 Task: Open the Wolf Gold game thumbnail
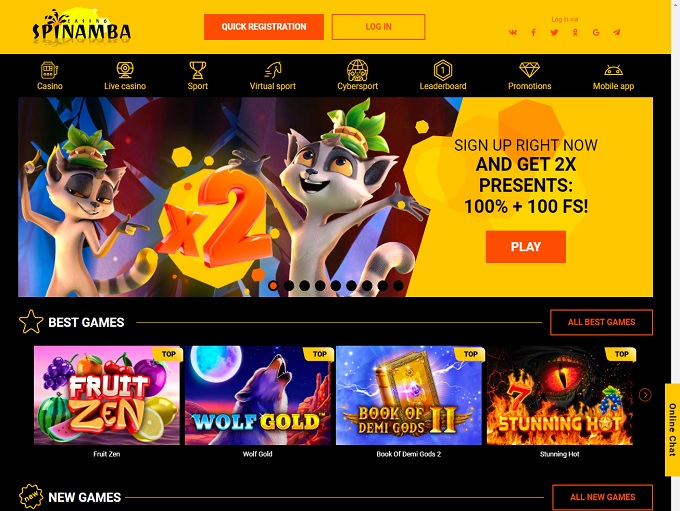tap(258, 395)
